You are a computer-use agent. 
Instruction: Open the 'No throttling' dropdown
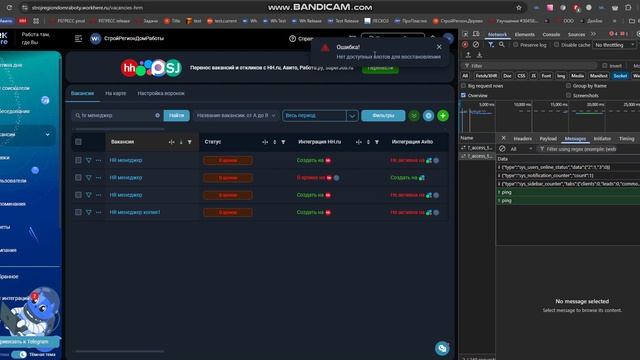615,45
